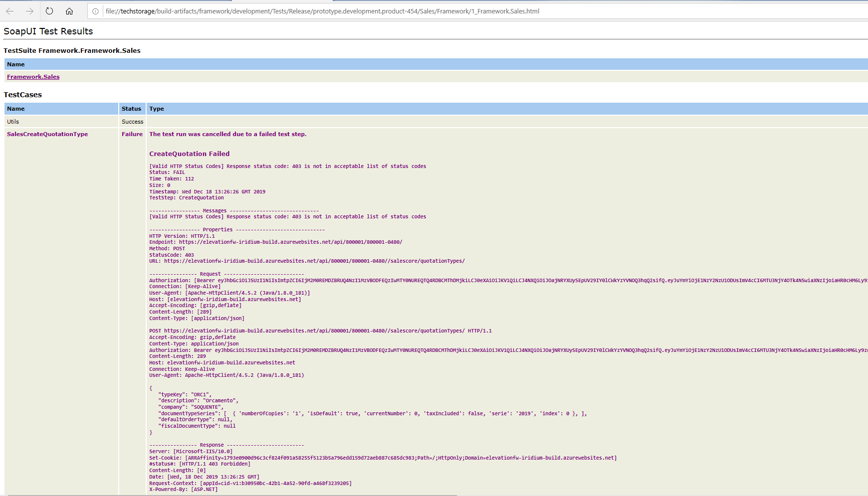The height and width of the screenshot is (496, 868).
Task: Select the bracketed User-Agent request header line
Action: tap(229, 293)
